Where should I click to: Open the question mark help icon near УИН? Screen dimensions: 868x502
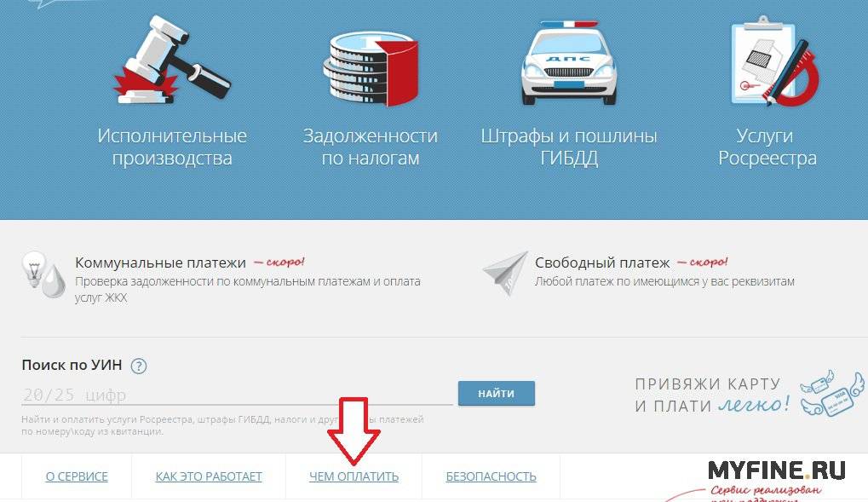point(138,366)
